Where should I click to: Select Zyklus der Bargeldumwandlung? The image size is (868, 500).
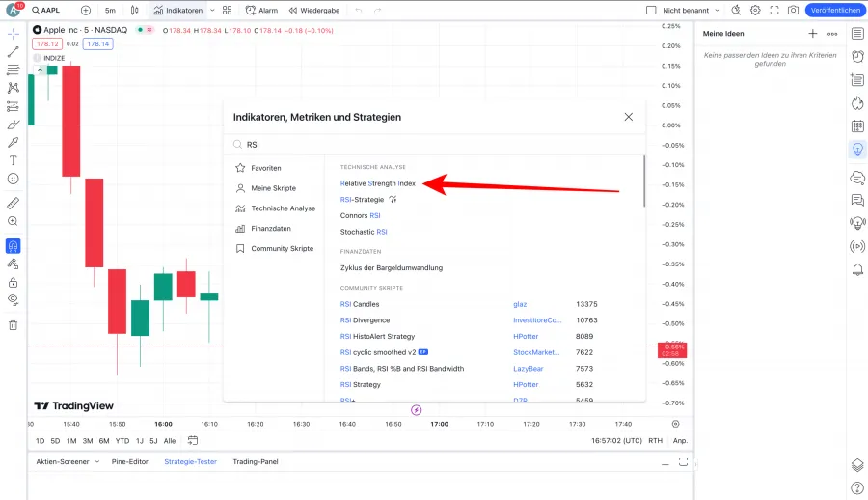(392, 267)
